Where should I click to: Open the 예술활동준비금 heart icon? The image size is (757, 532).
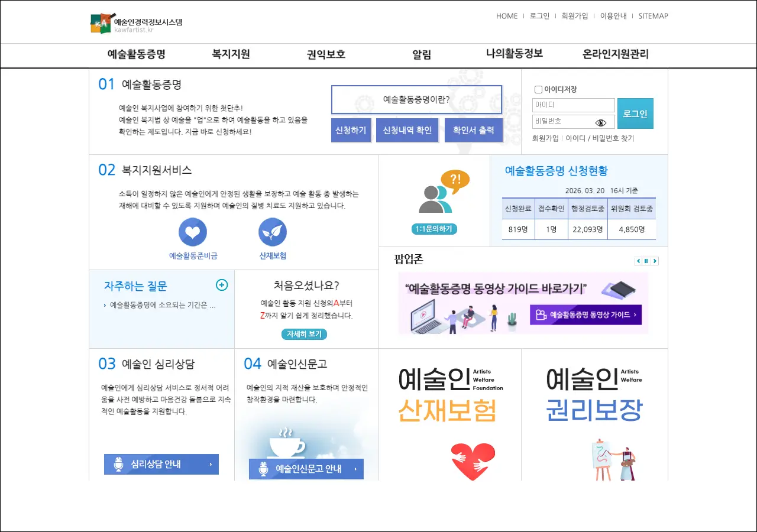[x=193, y=232]
